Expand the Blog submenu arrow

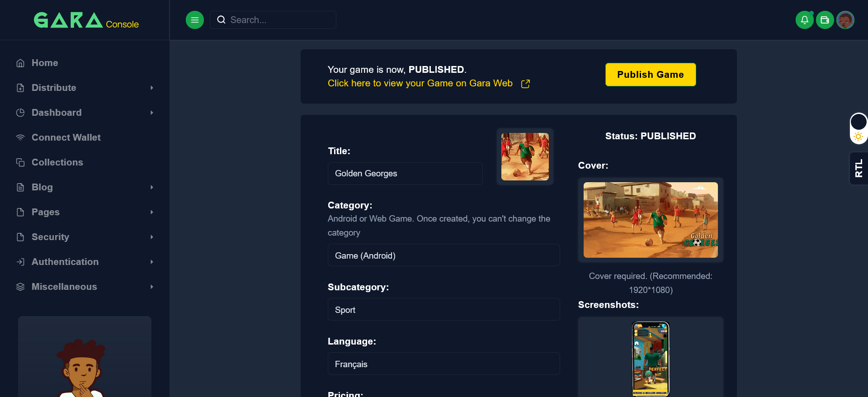(x=152, y=187)
